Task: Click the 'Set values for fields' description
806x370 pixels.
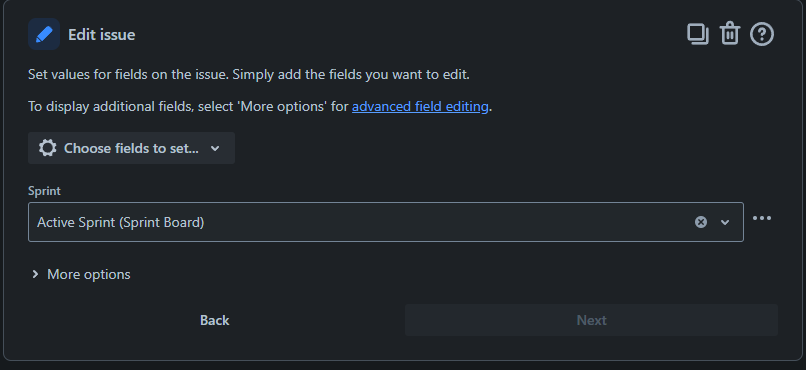Action: pos(249,75)
